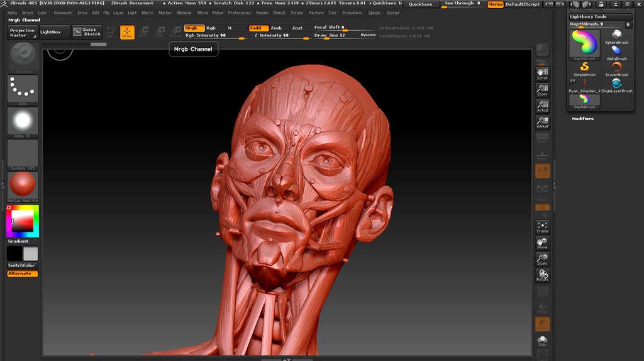
Task: Select the small DepthBrush thumbnail at bottom
Action: click(x=584, y=101)
